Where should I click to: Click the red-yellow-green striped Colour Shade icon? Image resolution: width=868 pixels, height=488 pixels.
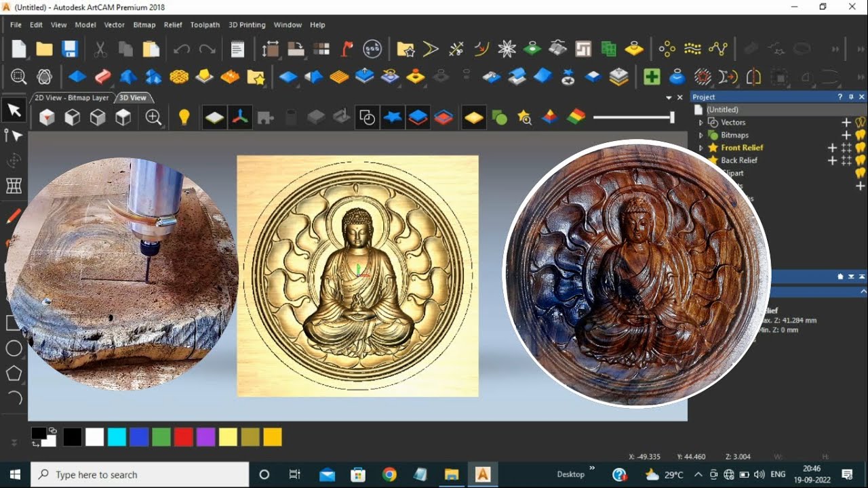click(x=576, y=117)
